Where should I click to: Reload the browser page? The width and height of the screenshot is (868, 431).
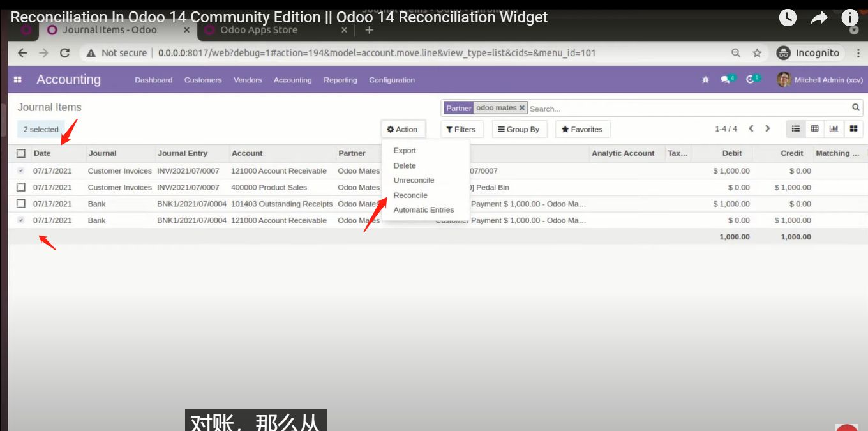[x=64, y=53]
